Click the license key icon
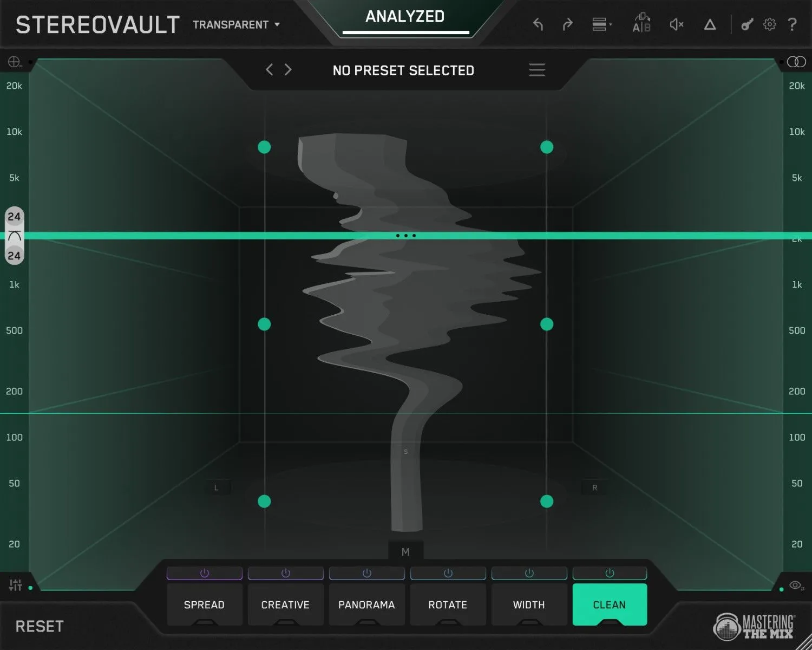812x650 pixels. point(747,24)
